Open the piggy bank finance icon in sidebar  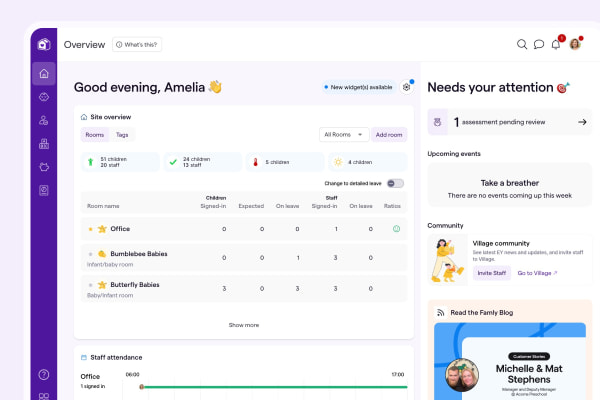click(x=43, y=167)
